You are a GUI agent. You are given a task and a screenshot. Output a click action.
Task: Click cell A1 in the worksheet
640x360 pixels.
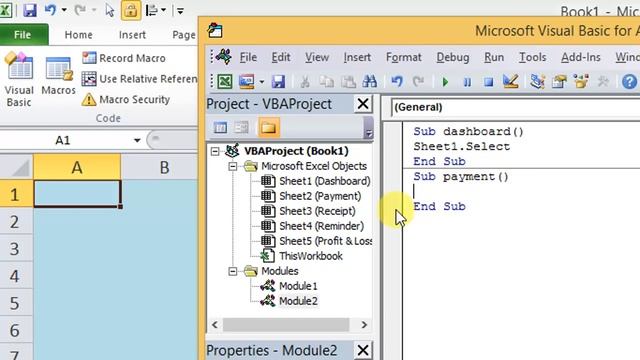click(x=77, y=194)
